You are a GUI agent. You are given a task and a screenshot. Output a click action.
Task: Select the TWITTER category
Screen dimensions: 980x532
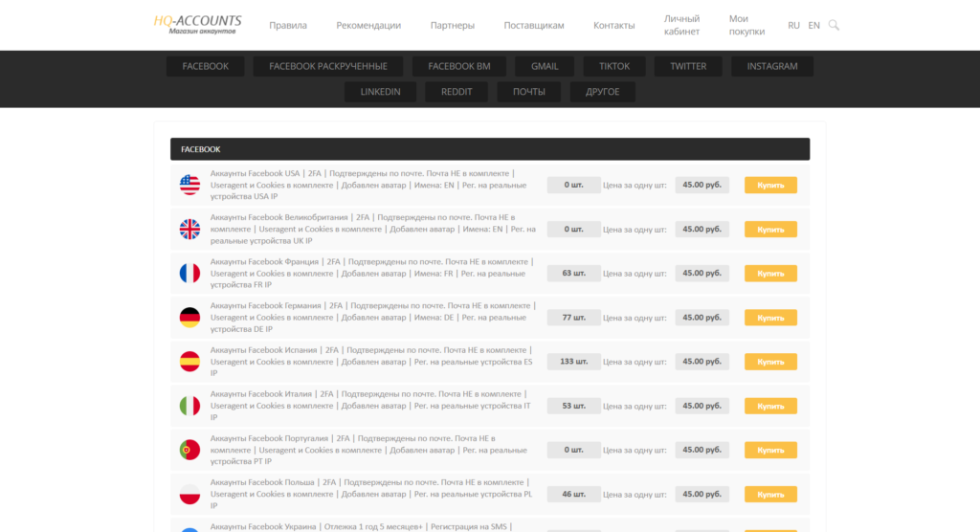[x=688, y=66]
